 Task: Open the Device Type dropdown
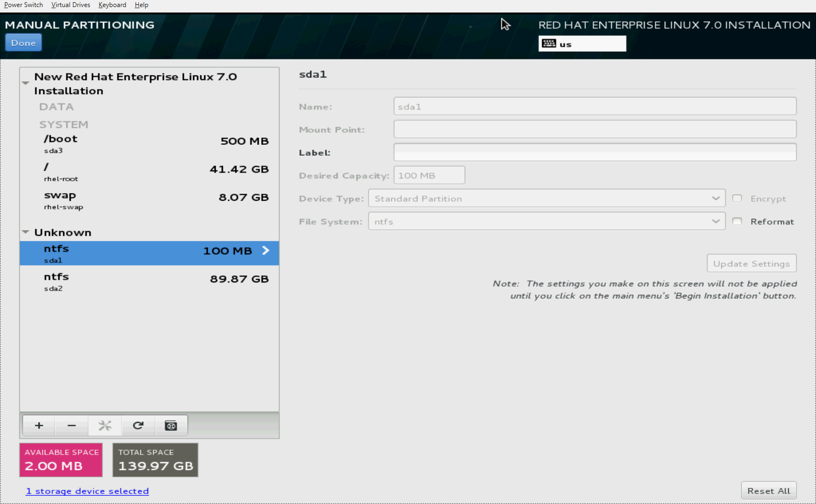[547, 199]
